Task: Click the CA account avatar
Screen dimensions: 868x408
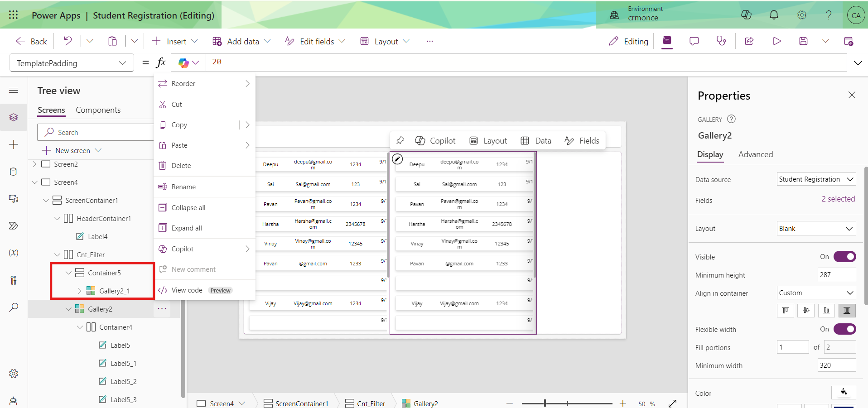Action: 856,15
